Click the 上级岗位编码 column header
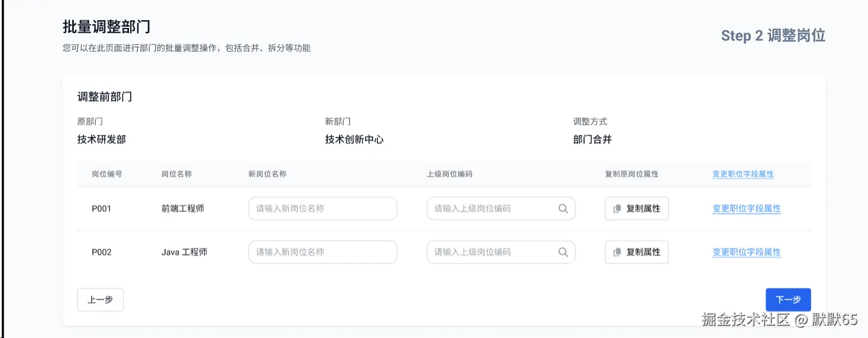The image size is (868, 338). (449, 174)
